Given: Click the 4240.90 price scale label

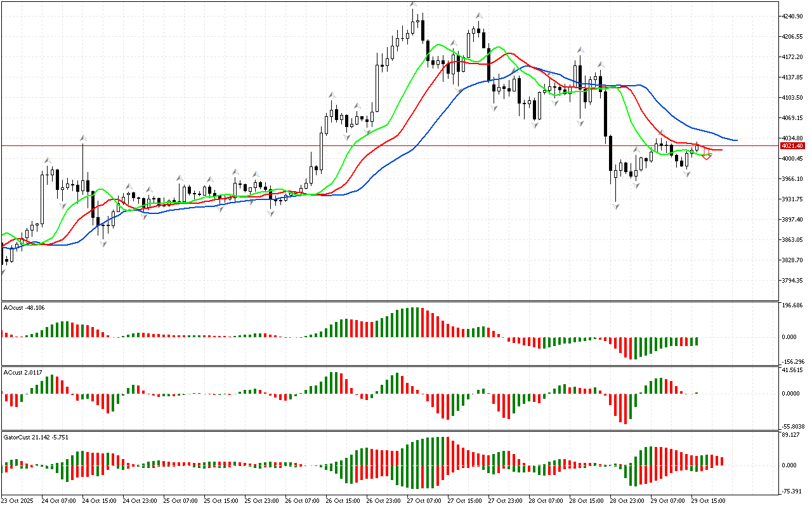Looking at the screenshot, I should (x=794, y=17).
